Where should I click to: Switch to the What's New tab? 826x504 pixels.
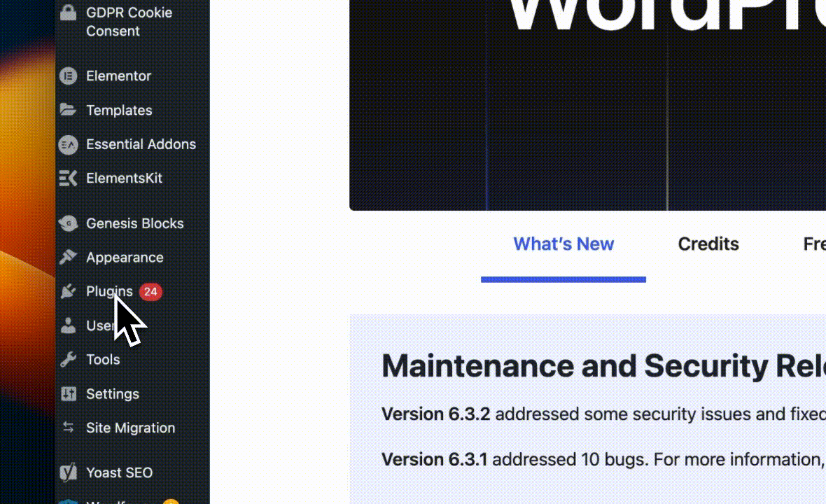click(x=563, y=244)
